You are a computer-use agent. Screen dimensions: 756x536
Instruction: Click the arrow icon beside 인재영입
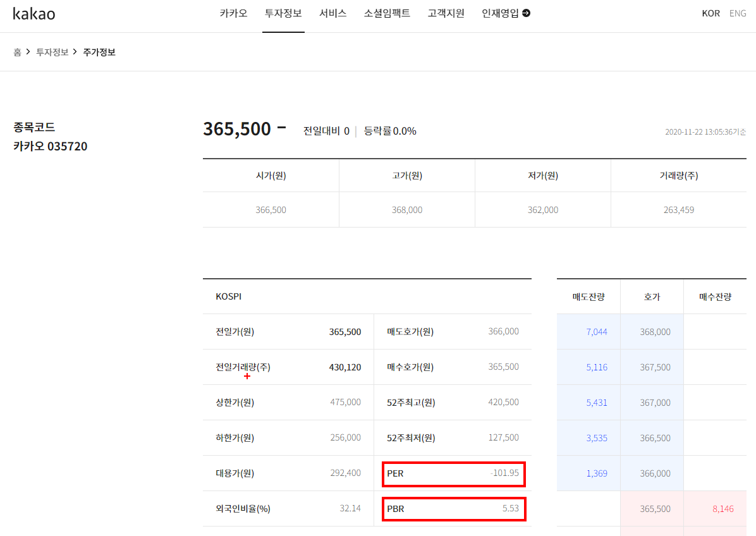point(527,13)
